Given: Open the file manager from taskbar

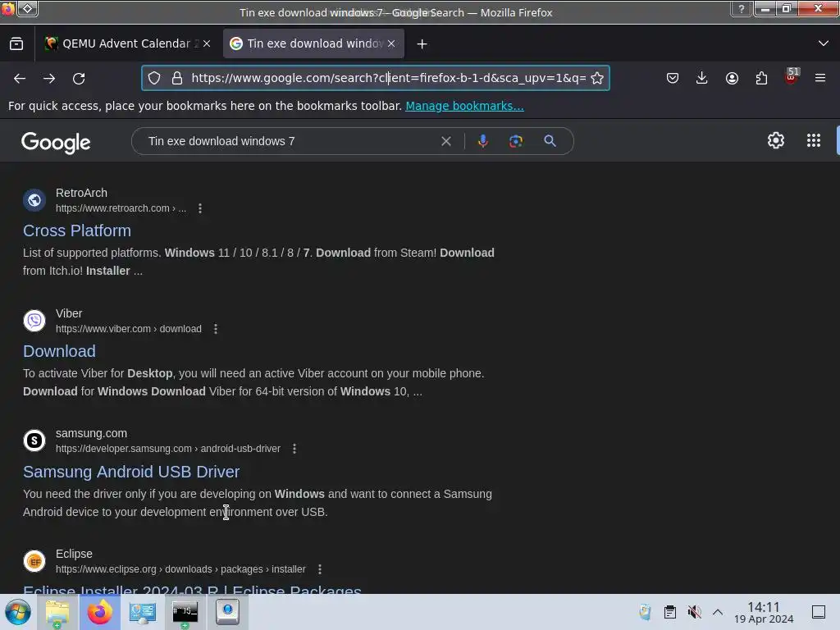Looking at the screenshot, I should point(57,612).
